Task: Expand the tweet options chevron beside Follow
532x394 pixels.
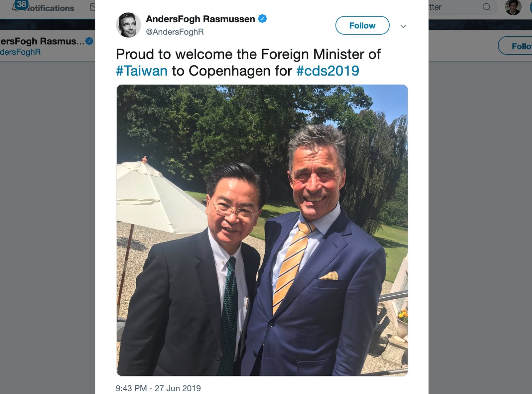Action: point(403,26)
